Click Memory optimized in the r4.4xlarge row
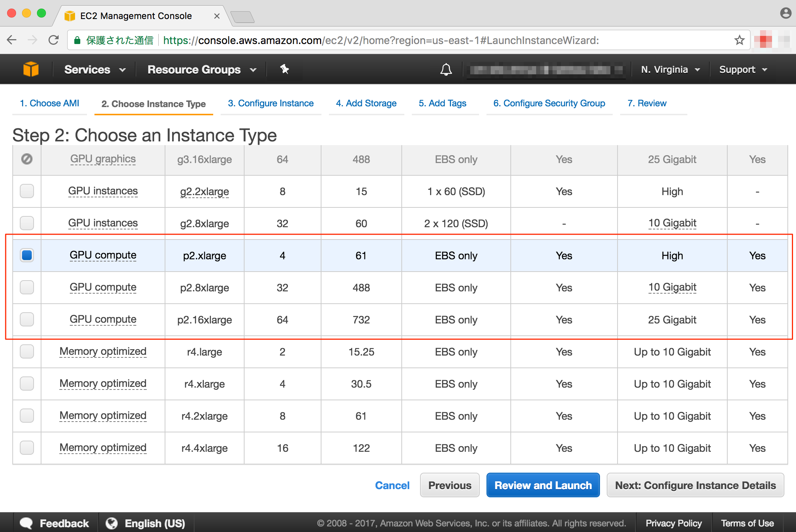 pos(103,448)
